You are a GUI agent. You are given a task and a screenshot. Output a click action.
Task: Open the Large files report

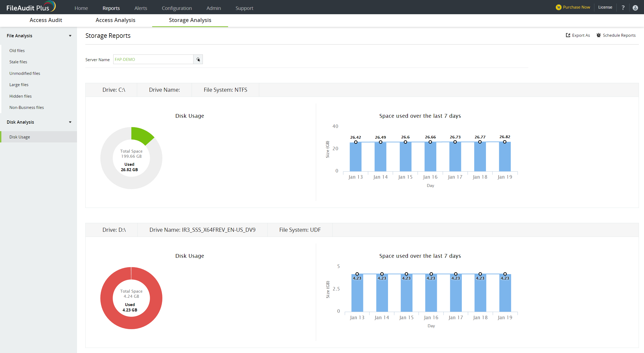(x=19, y=84)
